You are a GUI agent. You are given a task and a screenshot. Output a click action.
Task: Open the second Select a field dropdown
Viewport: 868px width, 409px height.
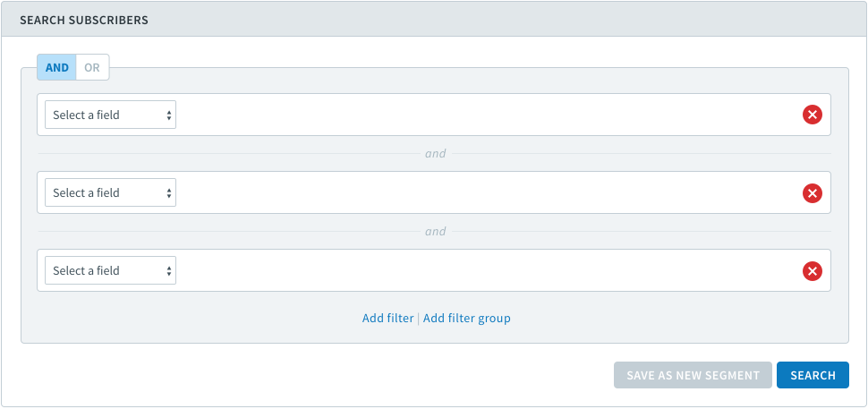111,192
